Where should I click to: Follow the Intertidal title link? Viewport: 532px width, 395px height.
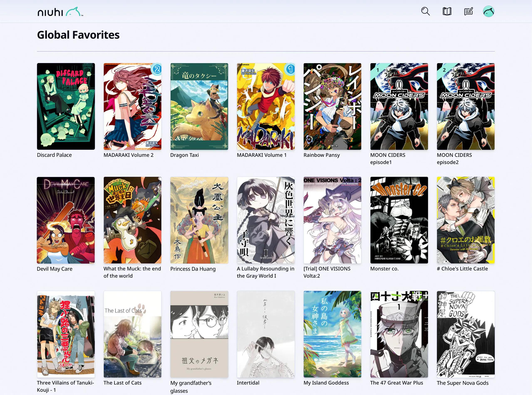(x=248, y=383)
